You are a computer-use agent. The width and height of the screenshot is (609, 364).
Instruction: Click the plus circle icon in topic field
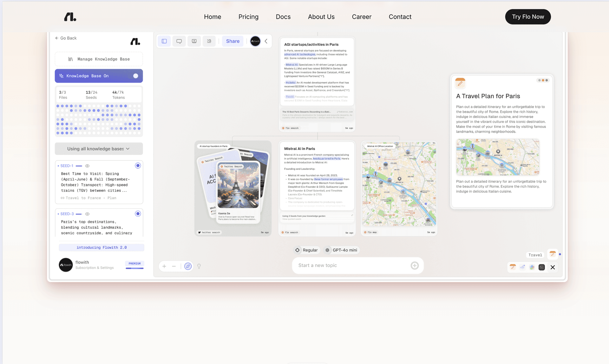point(415,265)
